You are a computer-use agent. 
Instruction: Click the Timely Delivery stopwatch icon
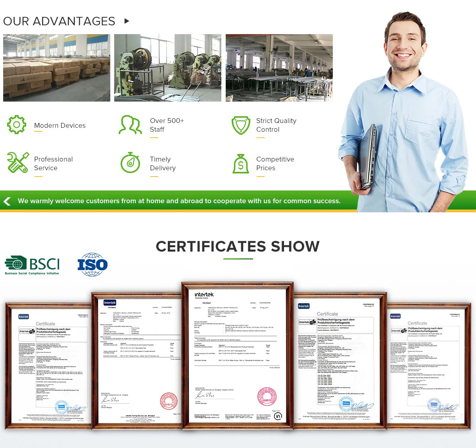point(130,163)
